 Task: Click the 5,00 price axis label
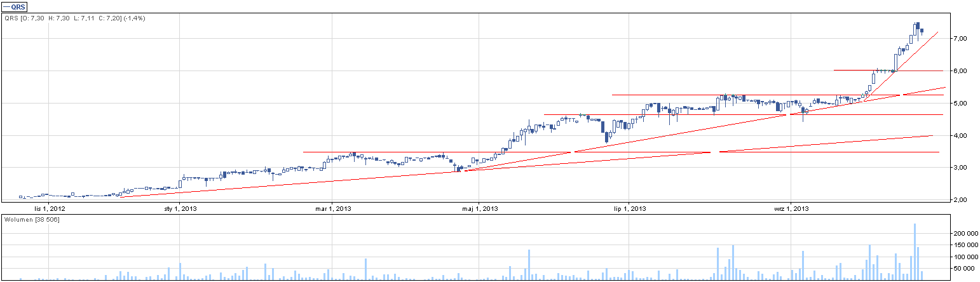pyautogui.click(x=960, y=104)
